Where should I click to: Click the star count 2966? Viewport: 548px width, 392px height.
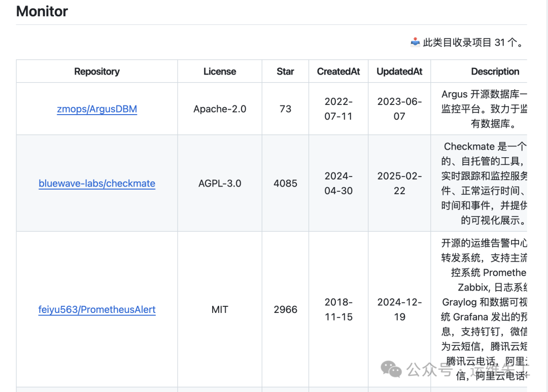(x=285, y=309)
